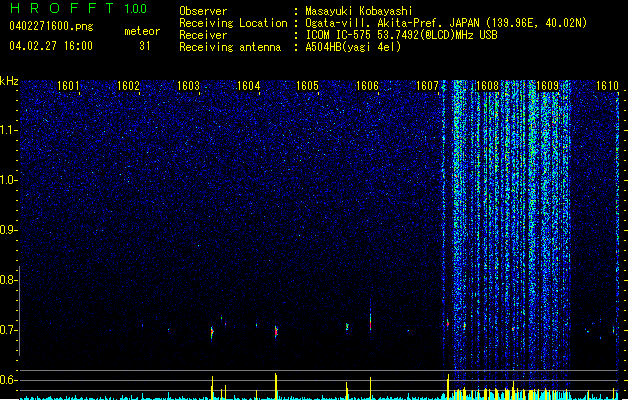Click the 1601 time axis marker
629x400 pixels.
68,86
